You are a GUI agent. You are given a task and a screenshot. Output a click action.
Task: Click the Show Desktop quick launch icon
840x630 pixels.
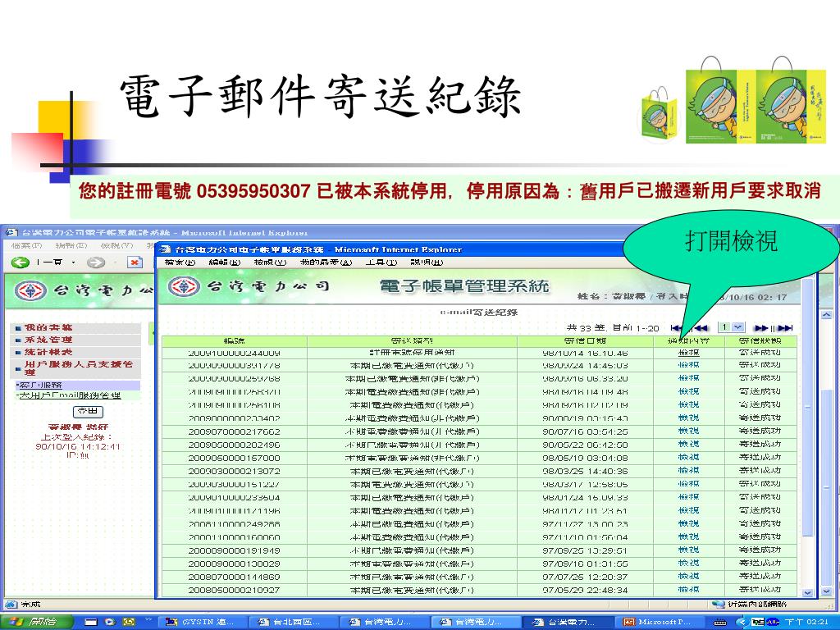[x=90, y=622]
